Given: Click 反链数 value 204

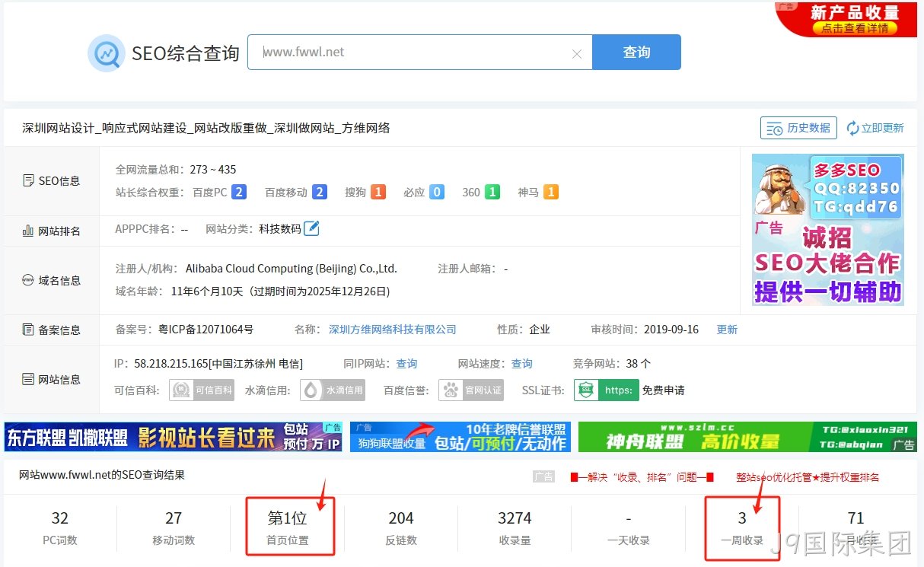Looking at the screenshot, I should [x=401, y=518].
